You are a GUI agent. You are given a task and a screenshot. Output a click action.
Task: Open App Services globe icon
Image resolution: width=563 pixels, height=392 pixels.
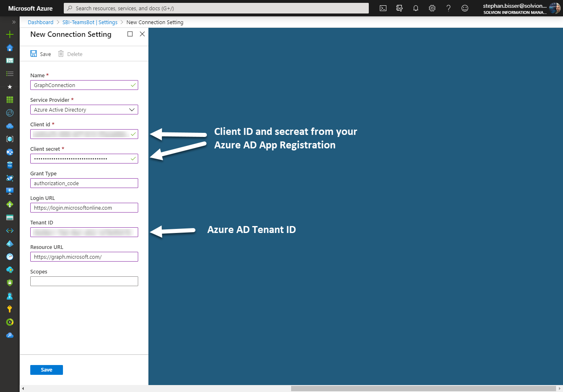[10, 152]
